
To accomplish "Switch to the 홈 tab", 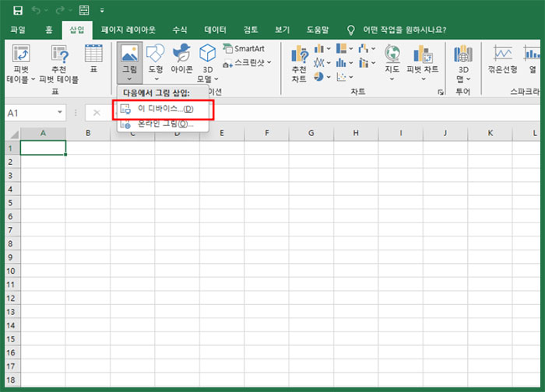I will 48,30.
